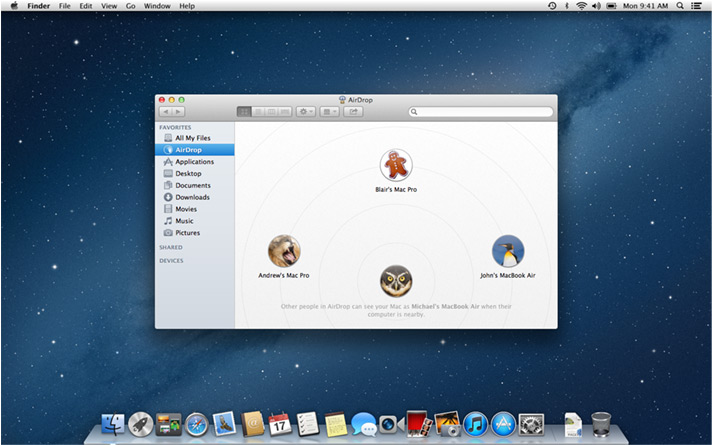Select Blair's Mac Pro gingerbread avatar
Viewport: 720px width, 445px height.
396,165
